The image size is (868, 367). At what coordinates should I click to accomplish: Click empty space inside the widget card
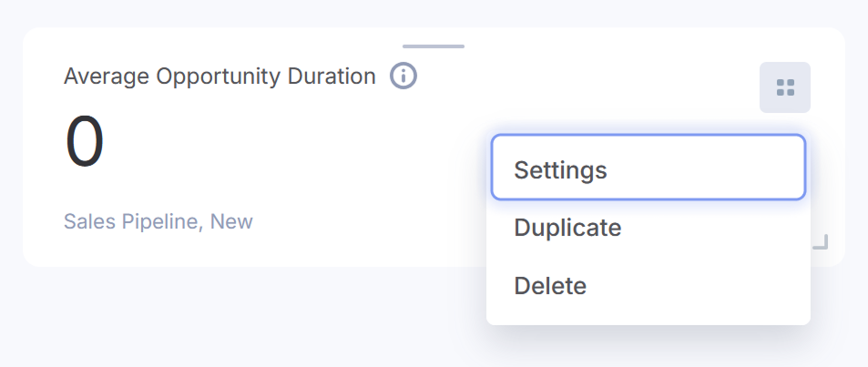tap(319, 164)
